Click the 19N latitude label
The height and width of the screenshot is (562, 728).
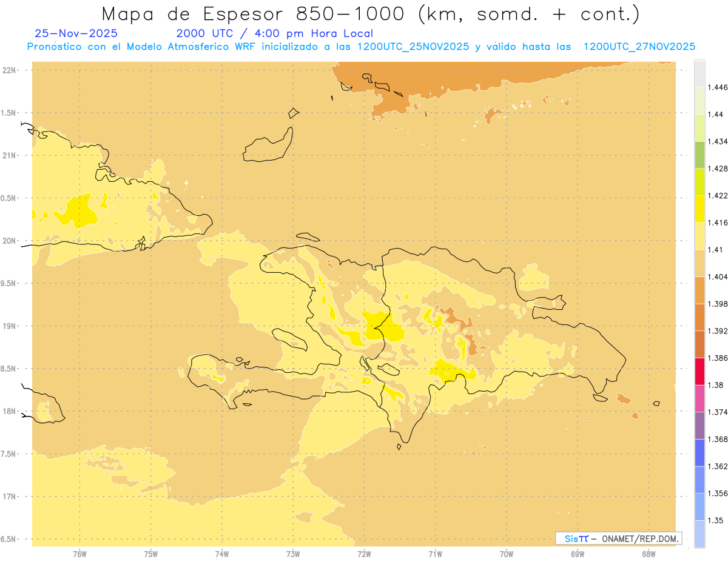8,326
